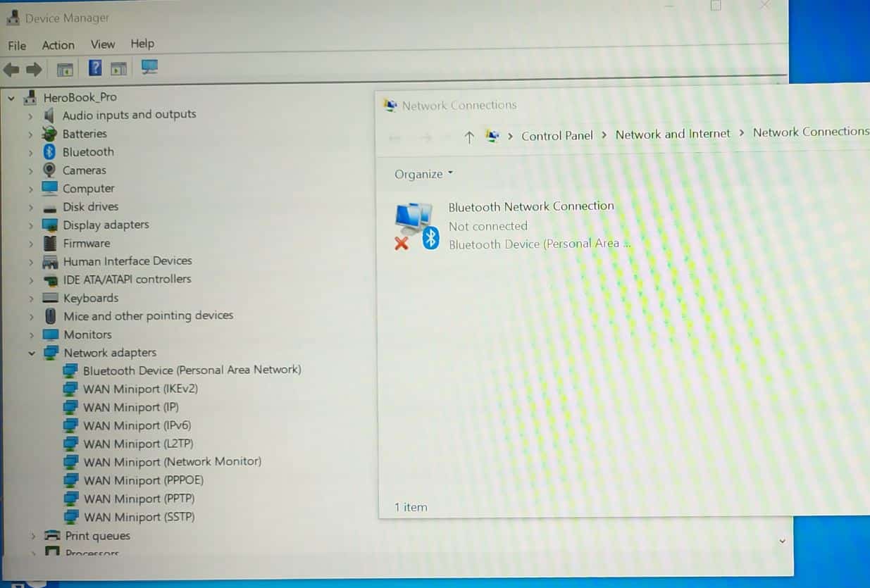Click the Network Connections folder icon in breadcrumb
Image resolution: width=870 pixels, height=588 pixels.
click(492, 135)
